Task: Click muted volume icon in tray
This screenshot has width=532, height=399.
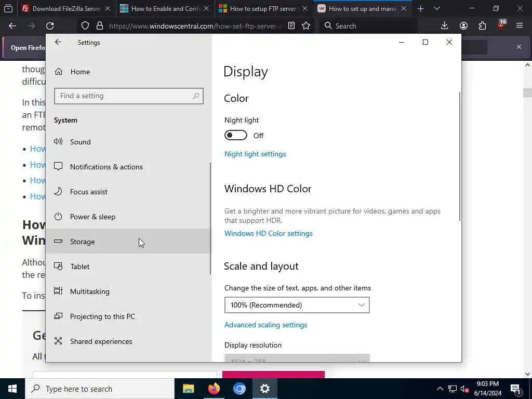Action: point(464,389)
